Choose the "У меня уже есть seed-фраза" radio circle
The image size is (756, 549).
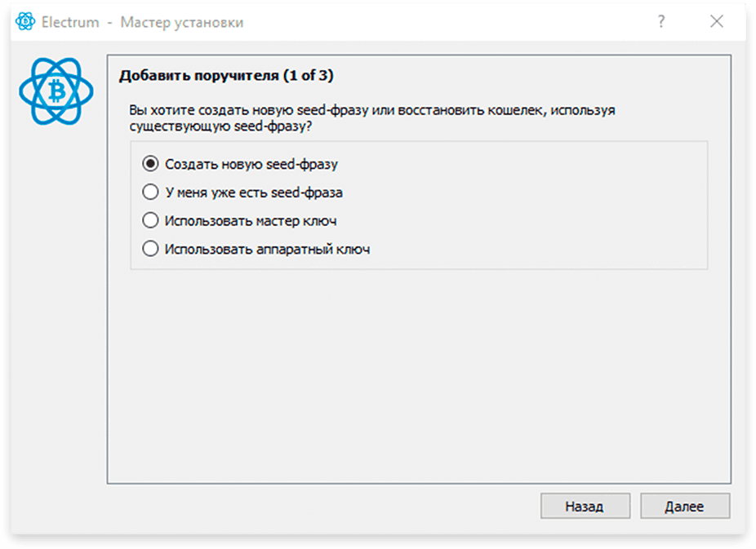(x=150, y=193)
